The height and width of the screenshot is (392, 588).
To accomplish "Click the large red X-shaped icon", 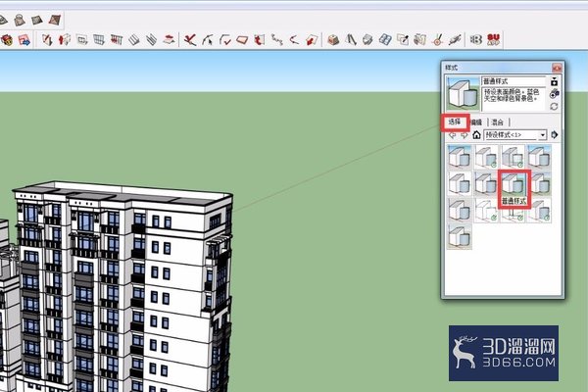I will tap(190, 39).
